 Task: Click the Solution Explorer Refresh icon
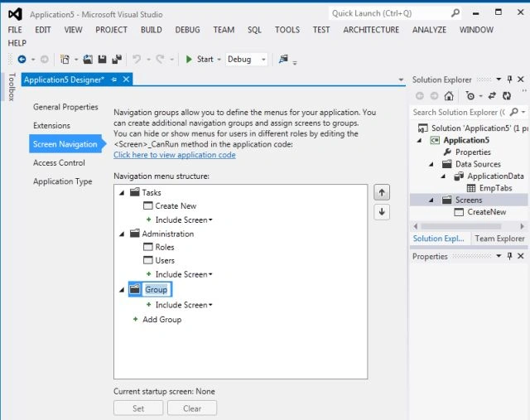click(x=506, y=96)
